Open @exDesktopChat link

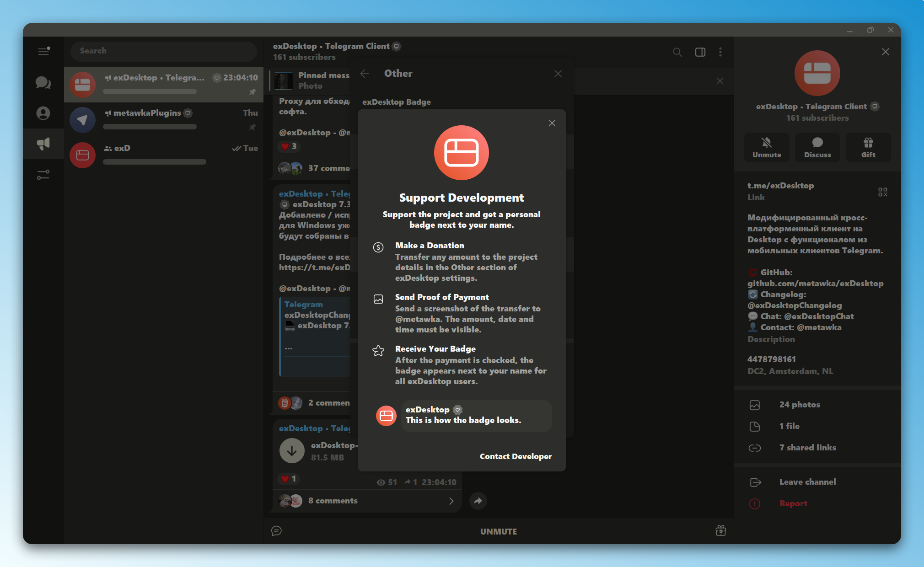[x=819, y=316]
